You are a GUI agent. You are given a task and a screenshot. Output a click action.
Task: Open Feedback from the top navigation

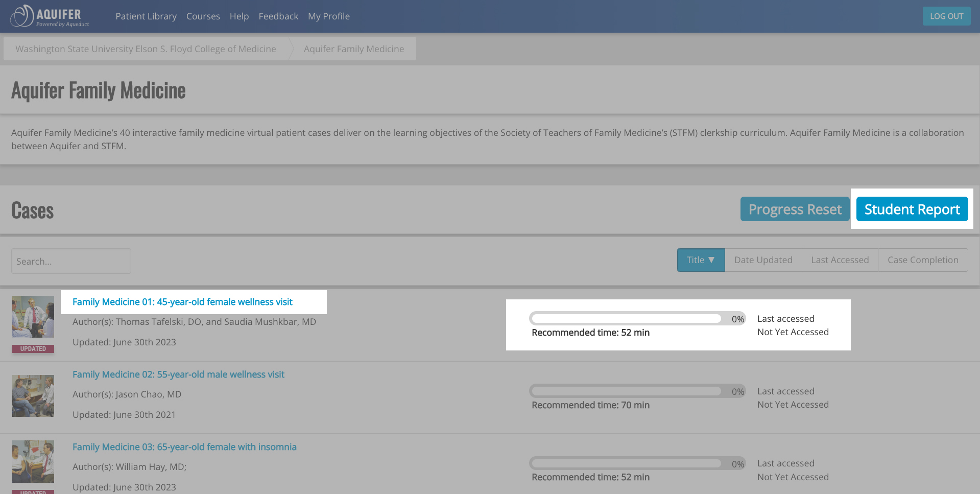tap(278, 16)
